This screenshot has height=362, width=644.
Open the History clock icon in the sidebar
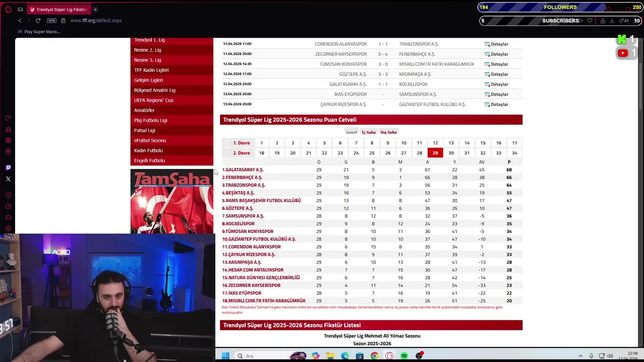pyautogui.click(x=8, y=207)
